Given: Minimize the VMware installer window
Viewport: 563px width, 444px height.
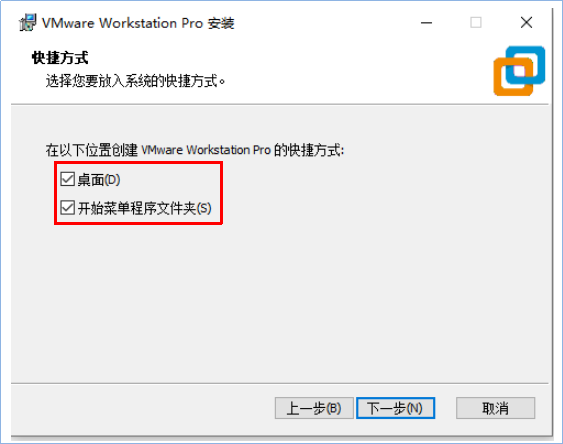Looking at the screenshot, I should [427, 23].
